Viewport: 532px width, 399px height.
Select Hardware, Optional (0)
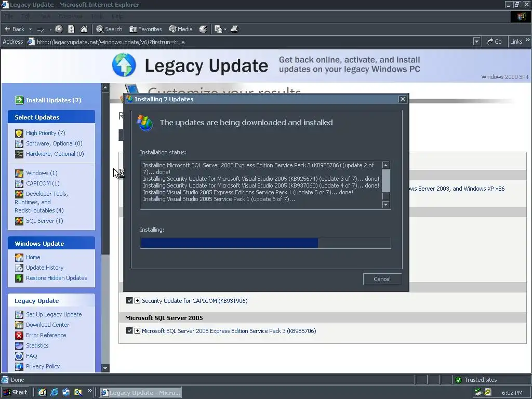pos(55,154)
